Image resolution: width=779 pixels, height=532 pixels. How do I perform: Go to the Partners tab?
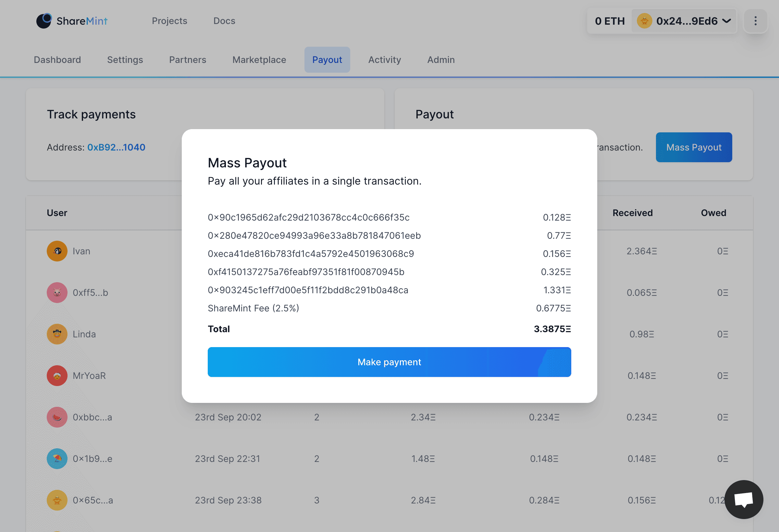[187, 60]
